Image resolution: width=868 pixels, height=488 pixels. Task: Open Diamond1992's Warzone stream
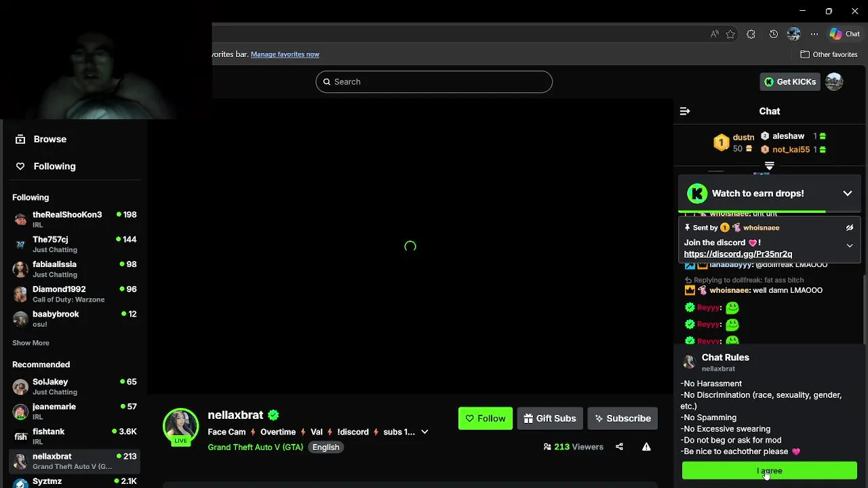point(75,294)
